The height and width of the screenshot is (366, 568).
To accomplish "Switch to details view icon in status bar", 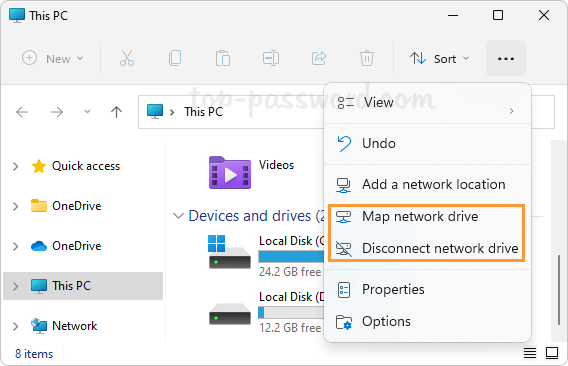I will [x=530, y=353].
